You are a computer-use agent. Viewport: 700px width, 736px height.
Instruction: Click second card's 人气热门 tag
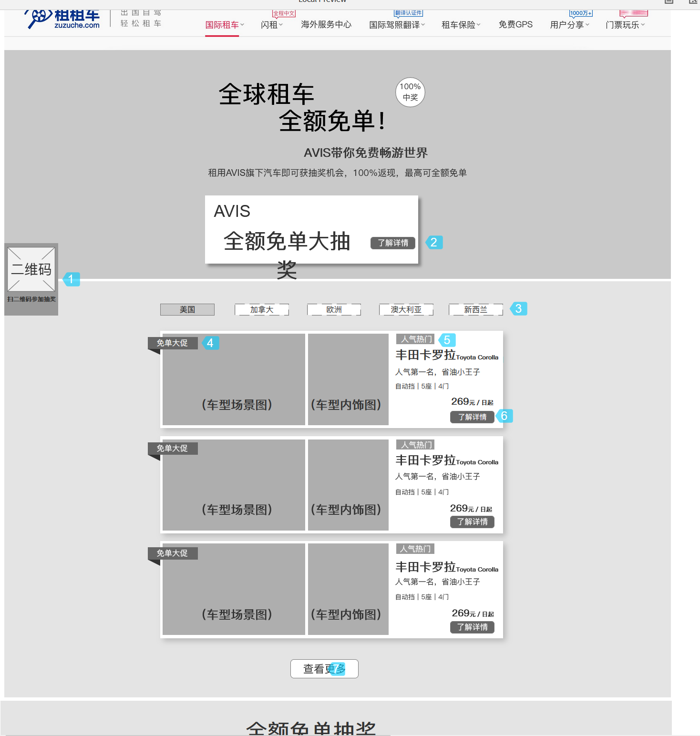tap(415, 445)
